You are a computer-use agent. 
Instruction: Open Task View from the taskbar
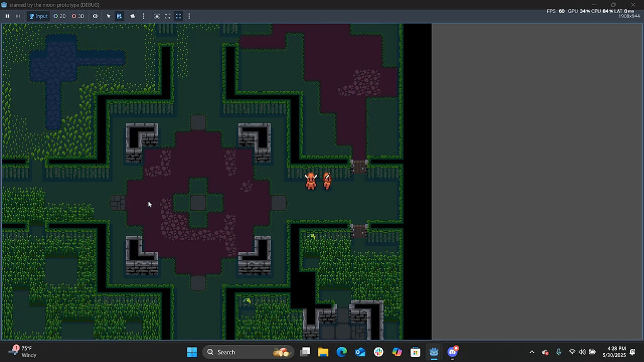305,352
